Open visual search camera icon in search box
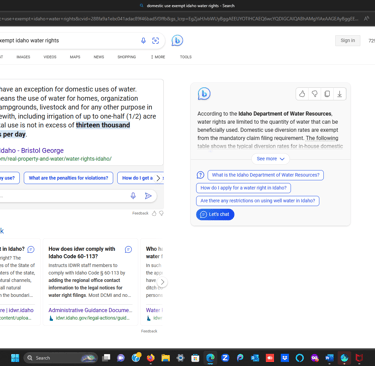The image size is (375, 366). [x=155, y=41]
